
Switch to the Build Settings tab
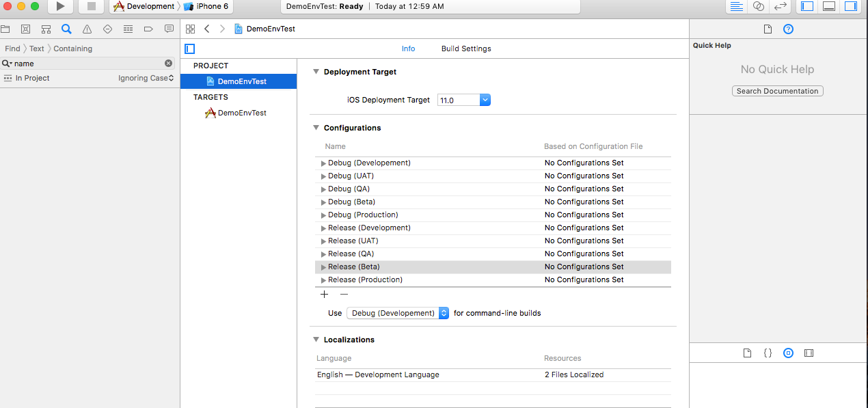point(466,49)
